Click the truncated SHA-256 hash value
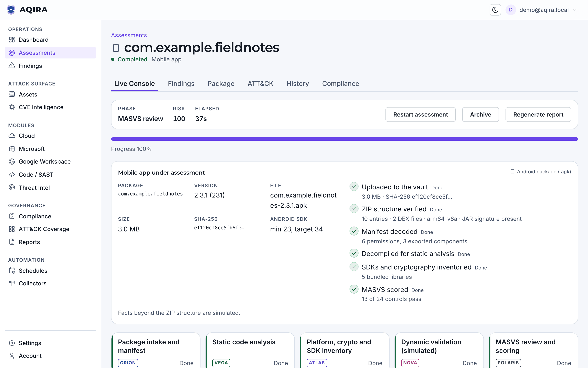The height and width of the screenshot is (368, 588). pos(219,228)
